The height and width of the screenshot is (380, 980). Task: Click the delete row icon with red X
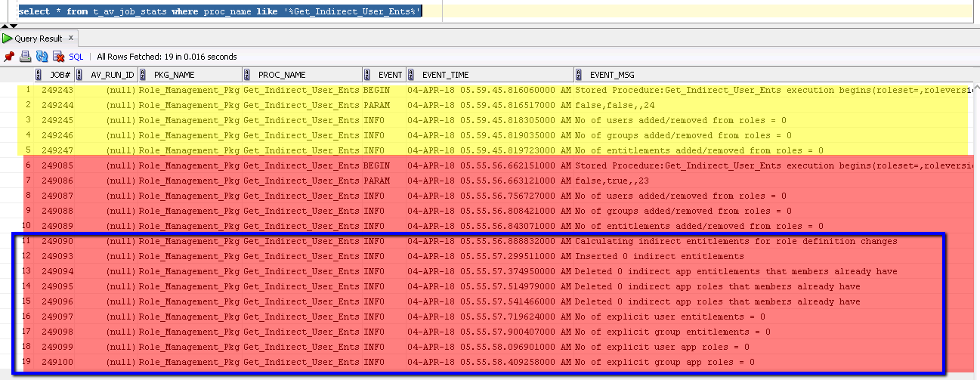58,57
